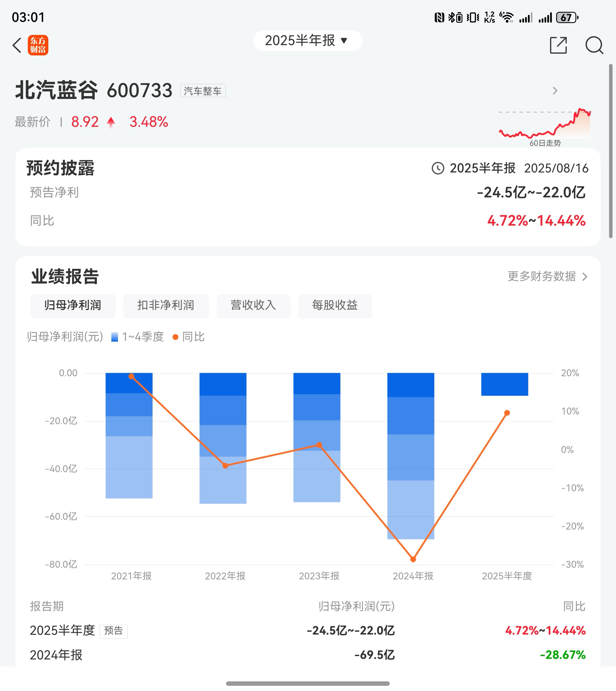Open the 东方财富 app logo
616x691 pixels.
pyautogui.click(x=38, y=45)
